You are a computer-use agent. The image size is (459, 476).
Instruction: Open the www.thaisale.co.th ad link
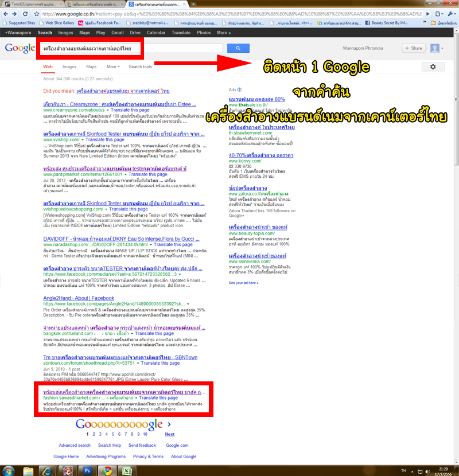pyautogui.click(x=248, y=105)
